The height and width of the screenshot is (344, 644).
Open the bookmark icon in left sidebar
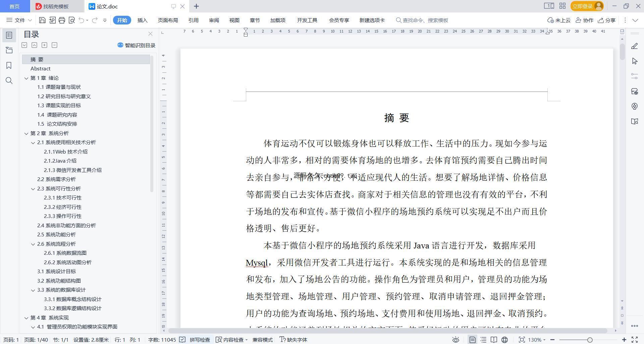pyautogui.click(x=9, y=65)
